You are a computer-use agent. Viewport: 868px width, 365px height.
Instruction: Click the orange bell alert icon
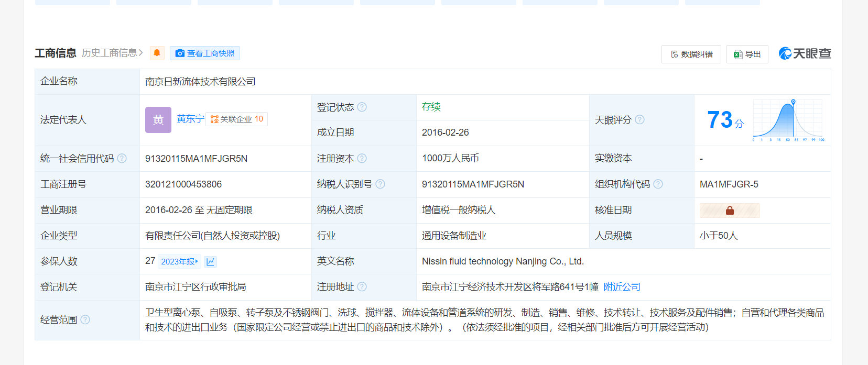157,53
